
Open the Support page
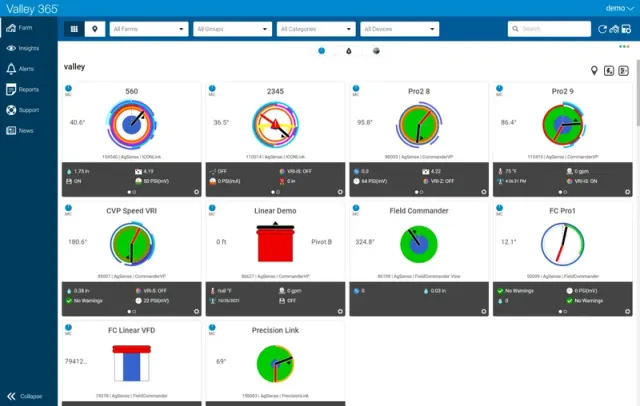[x=28, y=110]
